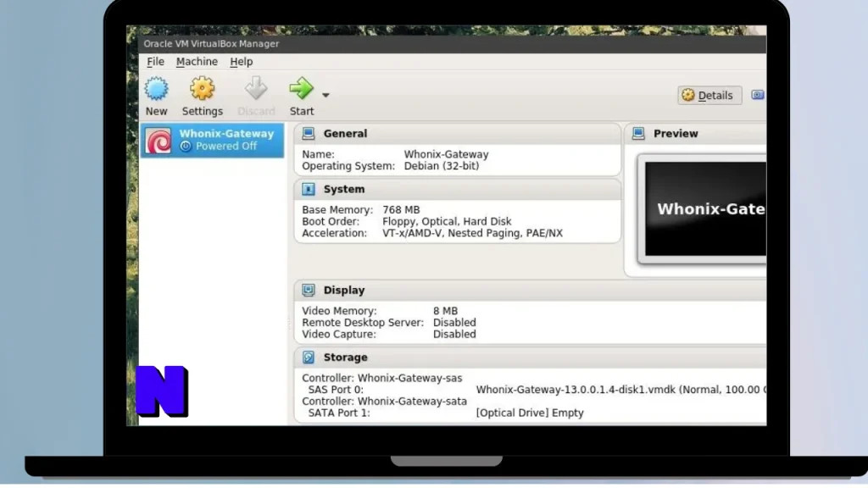Click the Floppy, Optical, Hard Disk value
Screen dimensions: 868x488
(447, 221)
